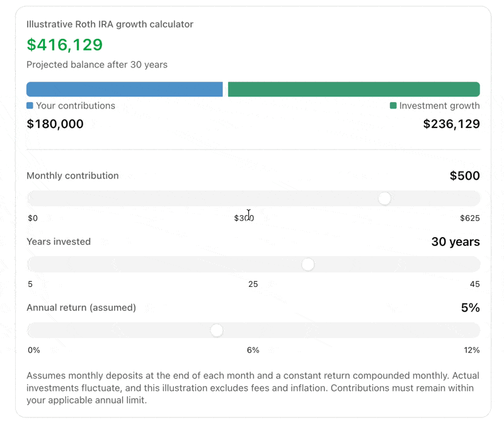Click the 45 maximum years label
The width and height of the screenshot is (504, 427).
pos(475,284)
